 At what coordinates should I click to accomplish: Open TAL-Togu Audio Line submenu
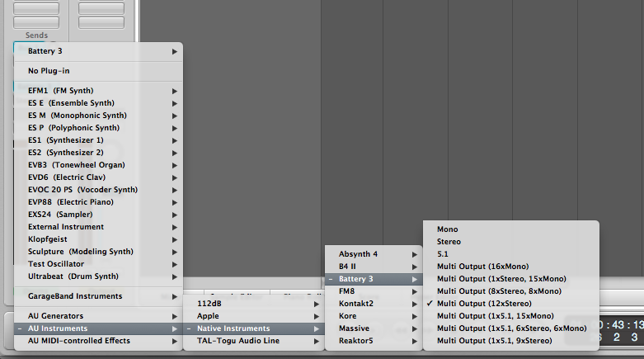(254, 341)
